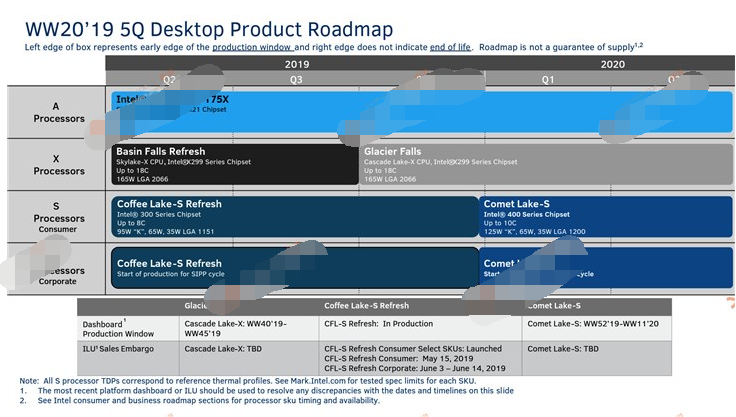Click the Basin Falls Refresh box
736x417 pixels.
(235, 164)
